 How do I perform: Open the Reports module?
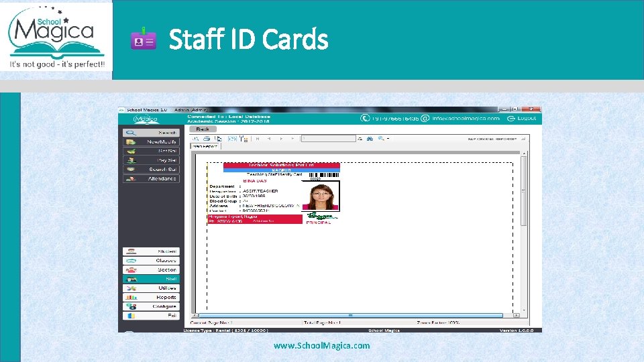point(151,297)
